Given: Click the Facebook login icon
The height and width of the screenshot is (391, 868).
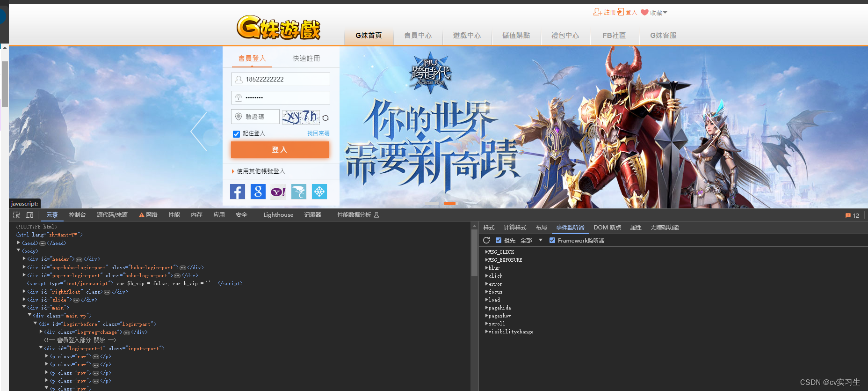Looking at the screenshot, I should pos(238,192).
